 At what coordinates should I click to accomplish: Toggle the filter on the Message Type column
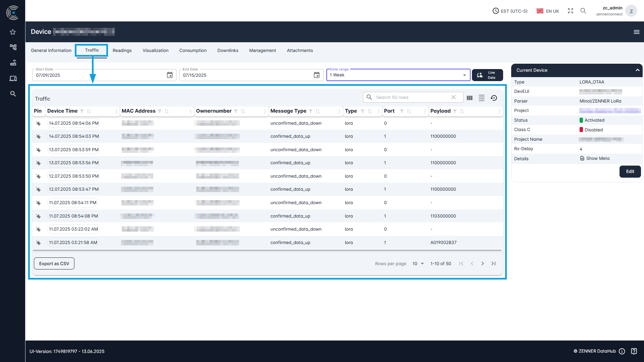[311, 111]
